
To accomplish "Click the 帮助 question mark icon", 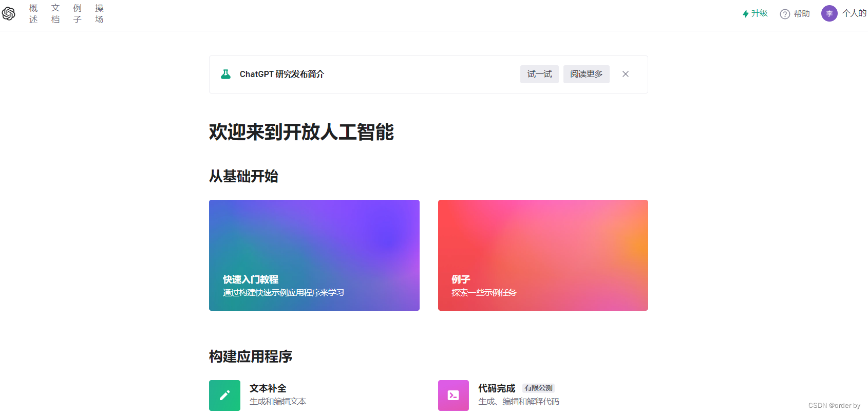I will click(785, 14).
